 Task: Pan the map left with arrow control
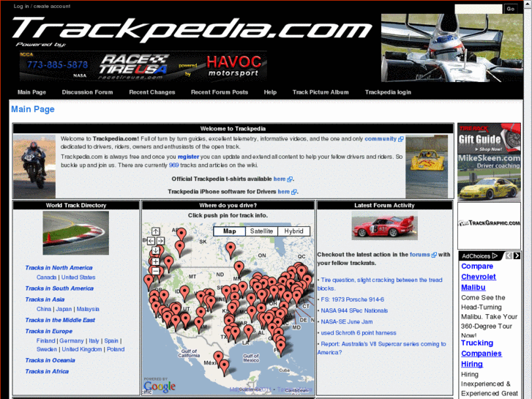coord(151,241)
